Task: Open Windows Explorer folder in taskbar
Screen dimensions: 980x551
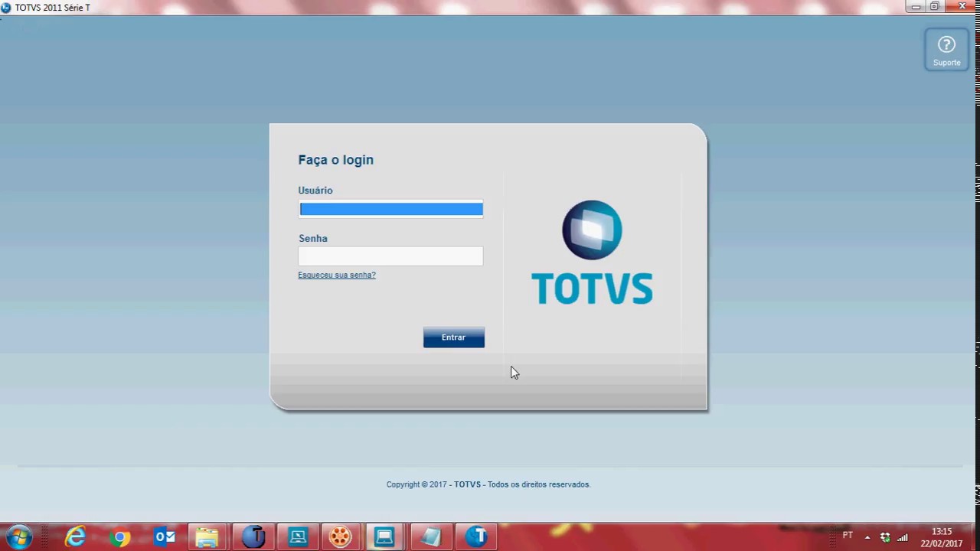Action: pos(207,537)
